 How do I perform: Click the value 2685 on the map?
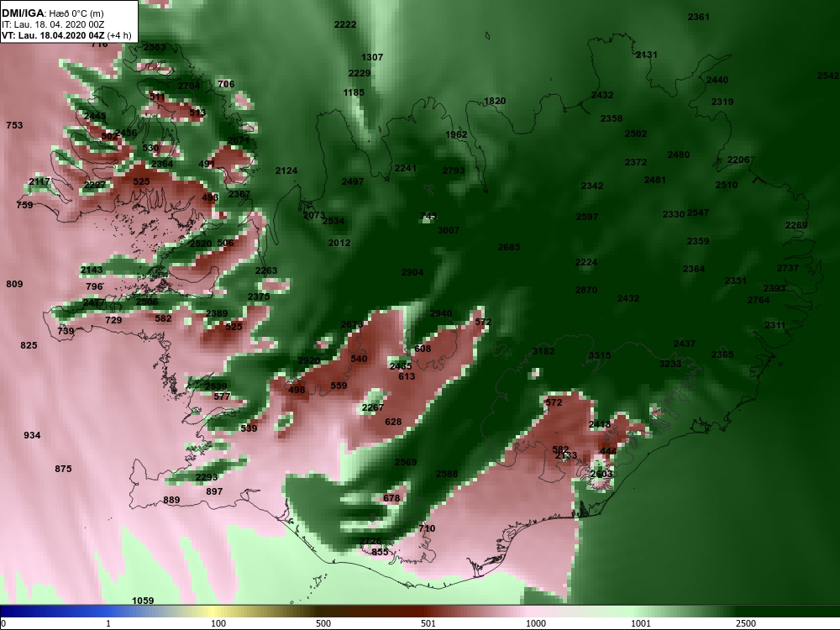coord(509,247)
